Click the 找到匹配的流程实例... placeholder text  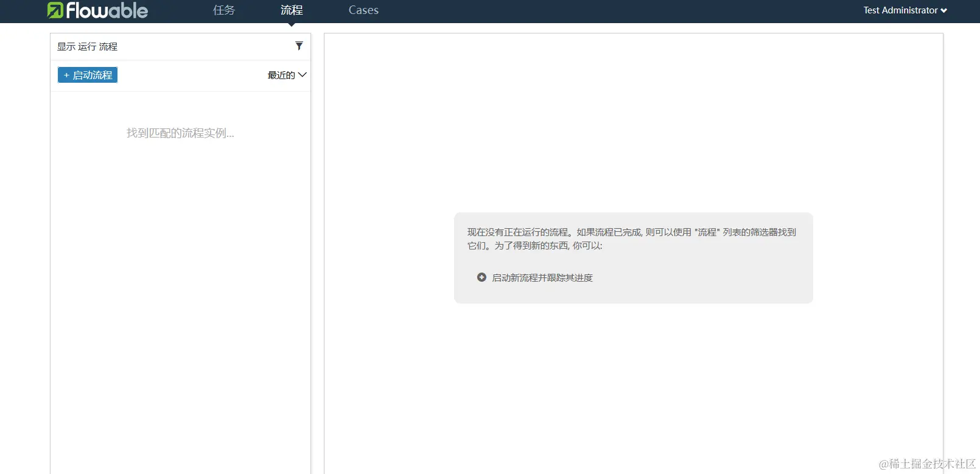(x=180, y=133)
